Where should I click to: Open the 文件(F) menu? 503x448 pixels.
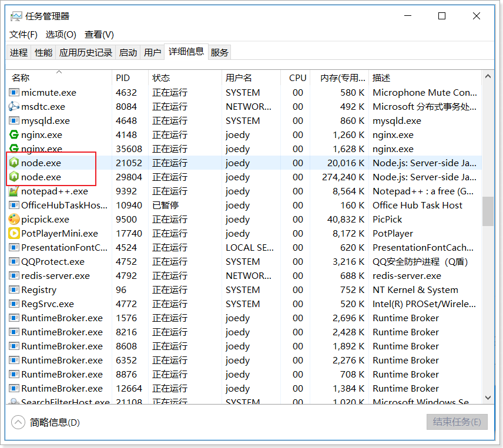23,34
